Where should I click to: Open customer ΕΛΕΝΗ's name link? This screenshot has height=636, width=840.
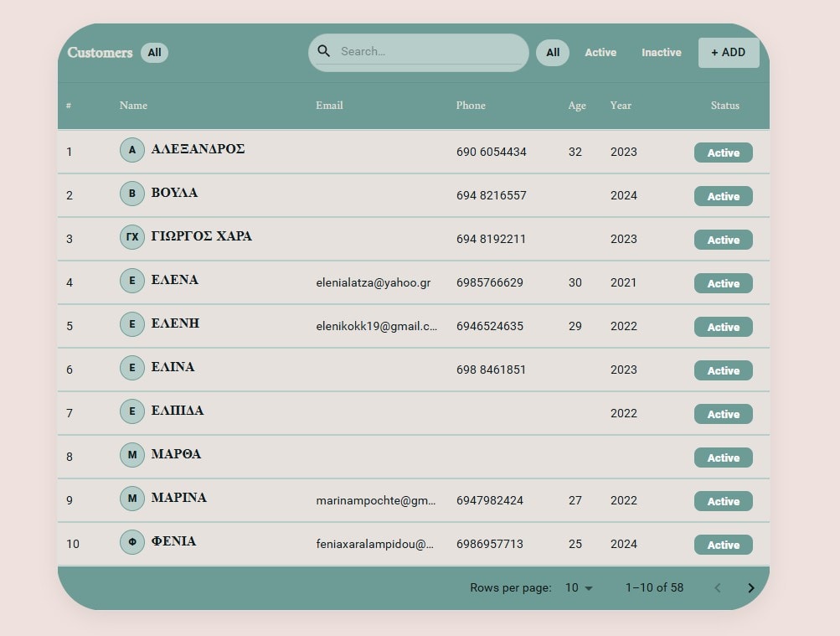click(x=175, y=323)
